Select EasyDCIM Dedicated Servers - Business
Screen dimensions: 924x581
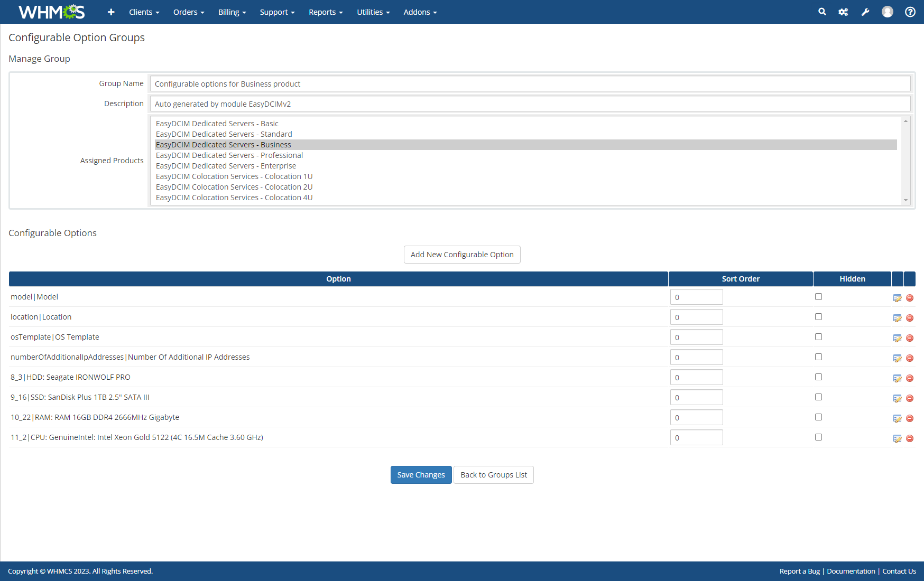pyautogui.click(x=526, y=145)
